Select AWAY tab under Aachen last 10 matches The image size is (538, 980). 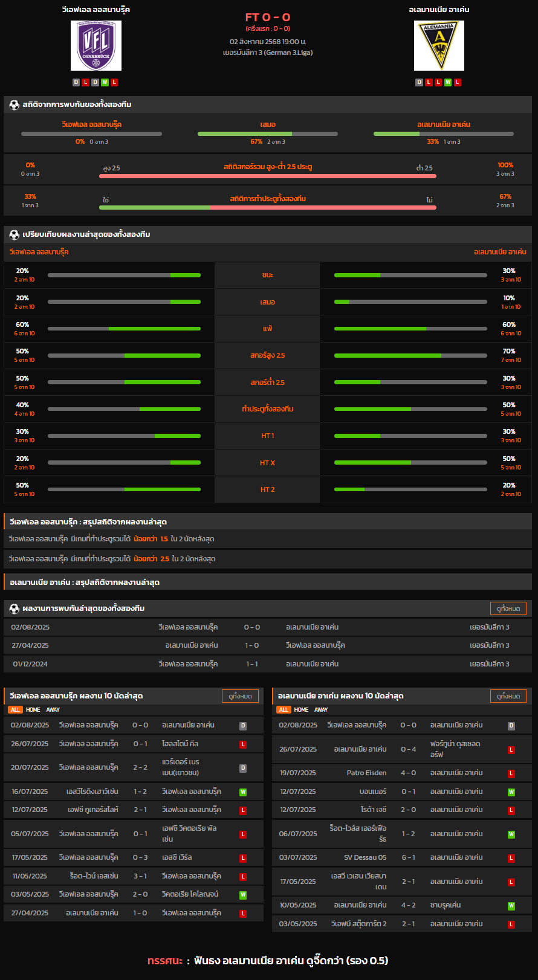pyautogui.click(x=321, y=710)
